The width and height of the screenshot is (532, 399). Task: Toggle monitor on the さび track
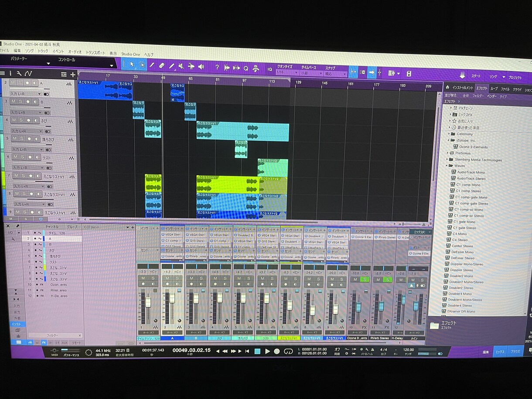pos(35,120)
